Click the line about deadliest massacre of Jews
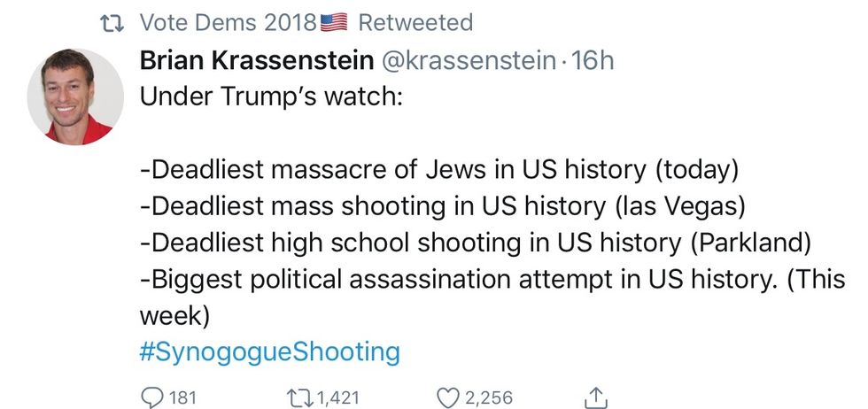This screenshot has height=409, width=868. coord(439,170)
